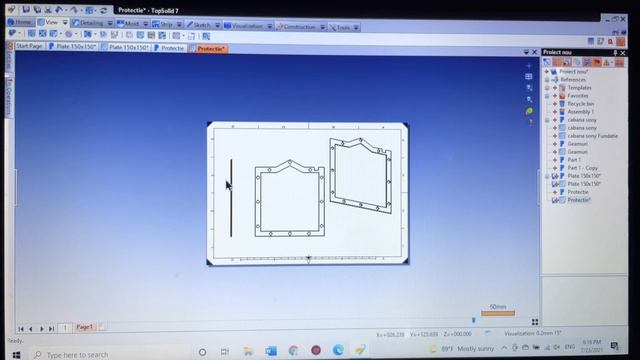Redo the action in quick access toolbar

click(x=73, y=9)
